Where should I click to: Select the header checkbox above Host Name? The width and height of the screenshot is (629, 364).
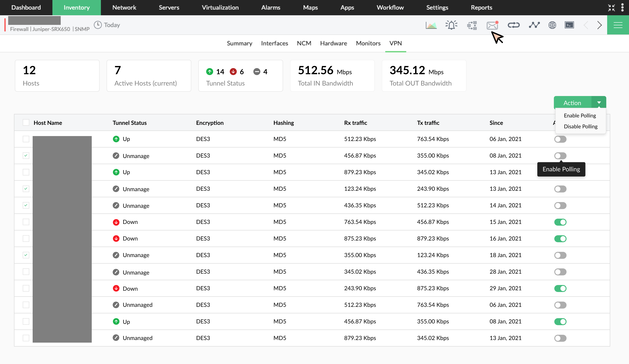pos(26,122)
